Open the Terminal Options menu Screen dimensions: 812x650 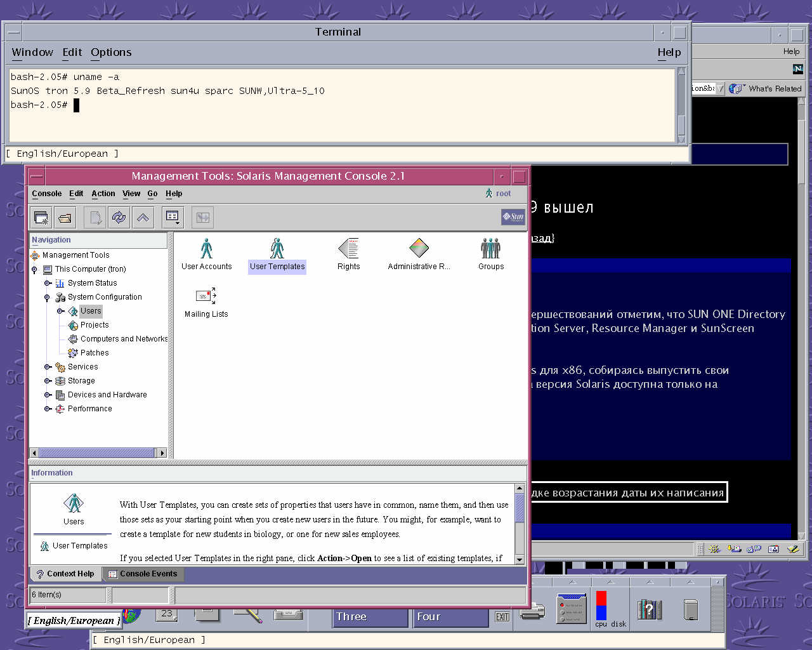click(111, 52)
